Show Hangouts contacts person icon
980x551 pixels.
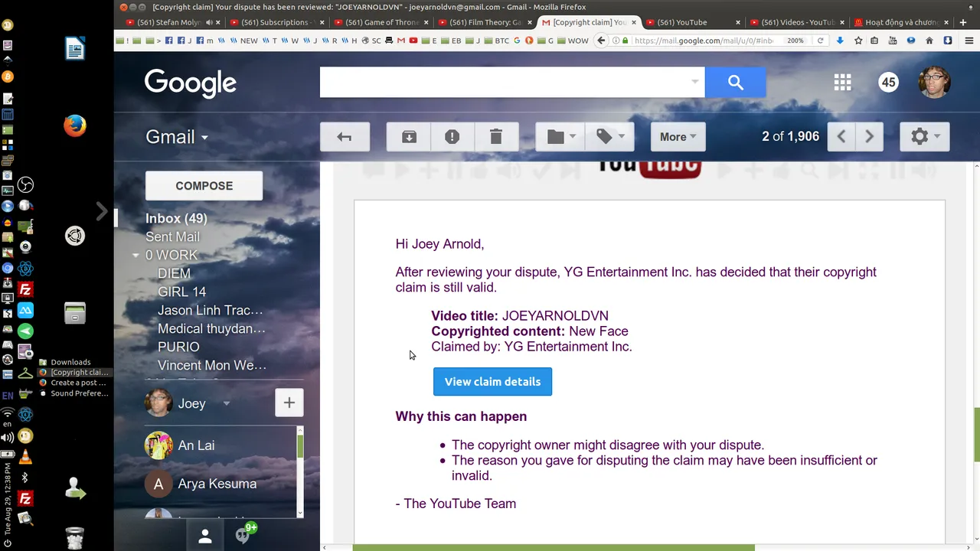tap(205, 536)
